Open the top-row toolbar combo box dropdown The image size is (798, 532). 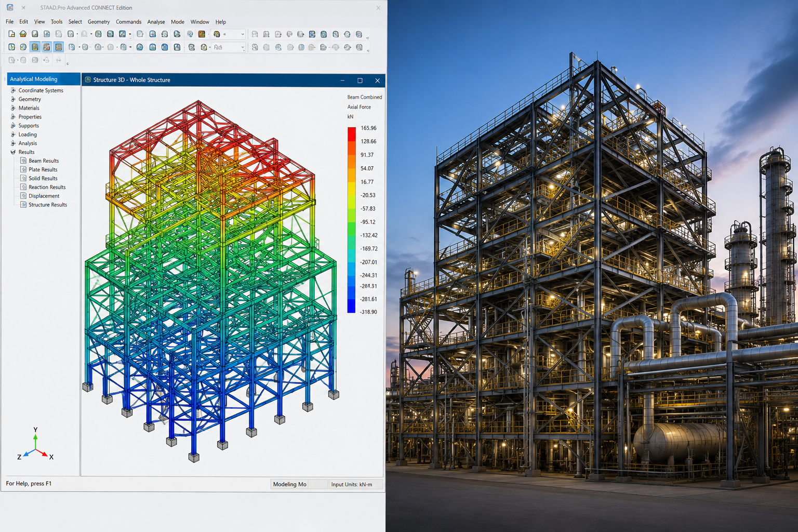[x=242, y=34]
